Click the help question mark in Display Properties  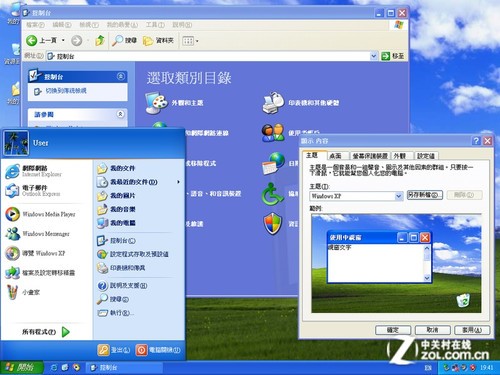476,141
